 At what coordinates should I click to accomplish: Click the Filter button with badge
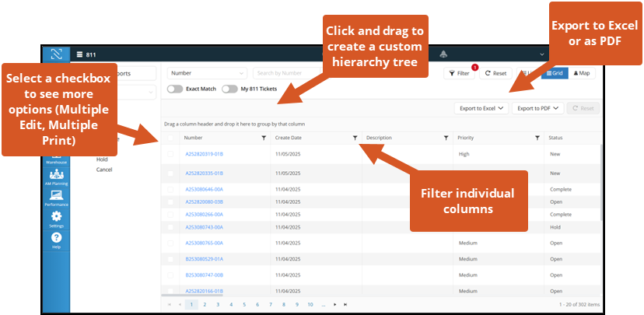(460, 73)
